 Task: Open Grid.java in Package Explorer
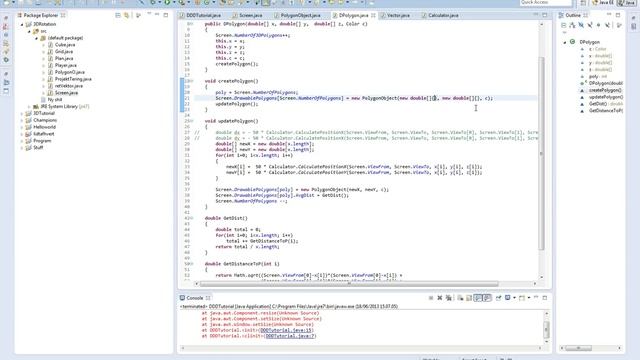click(x=64, y=51)
